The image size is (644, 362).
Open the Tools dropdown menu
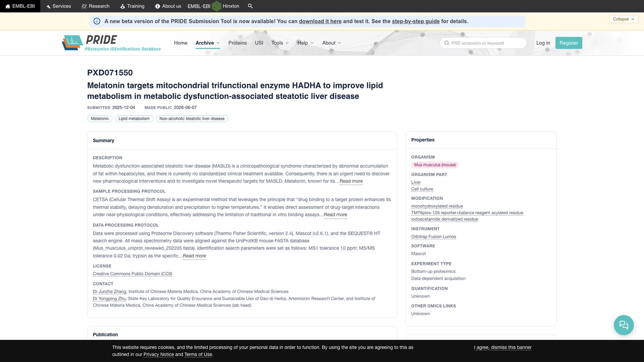point(280,43)
